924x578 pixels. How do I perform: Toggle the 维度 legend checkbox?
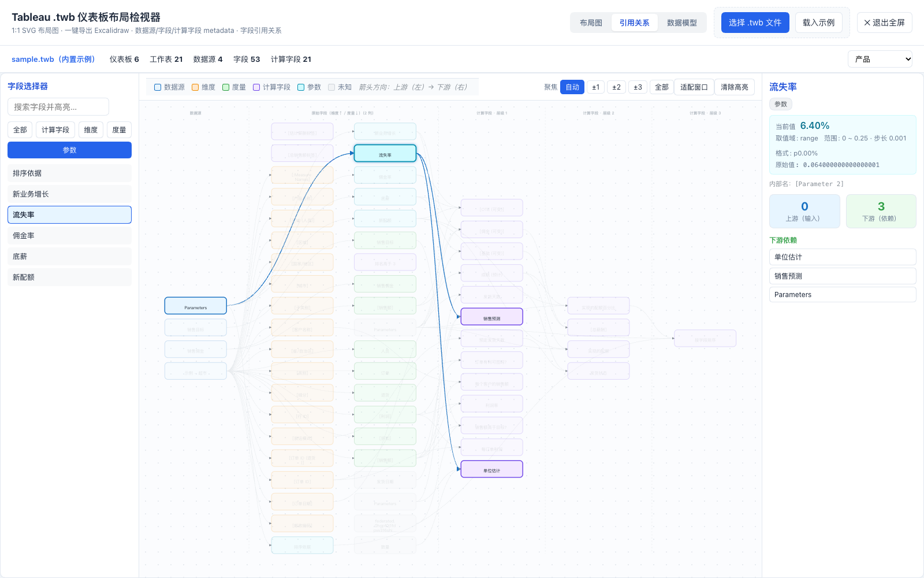(195, 87)
